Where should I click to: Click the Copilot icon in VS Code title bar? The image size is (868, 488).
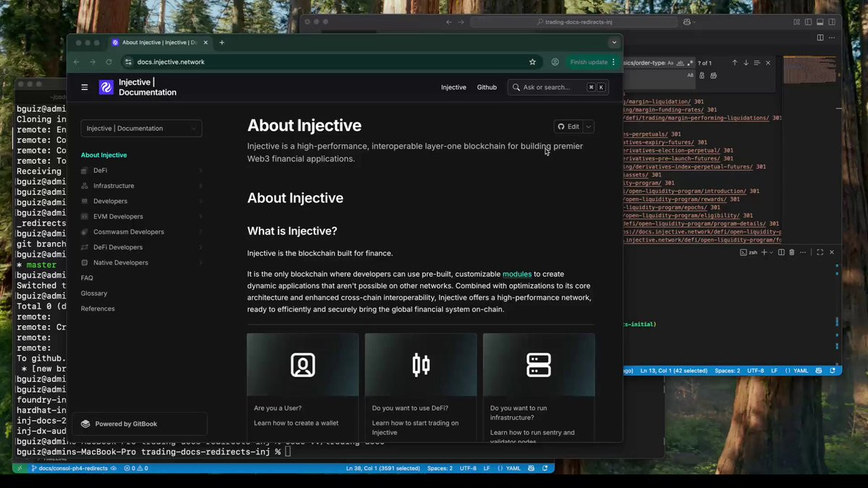pos(686,22)
